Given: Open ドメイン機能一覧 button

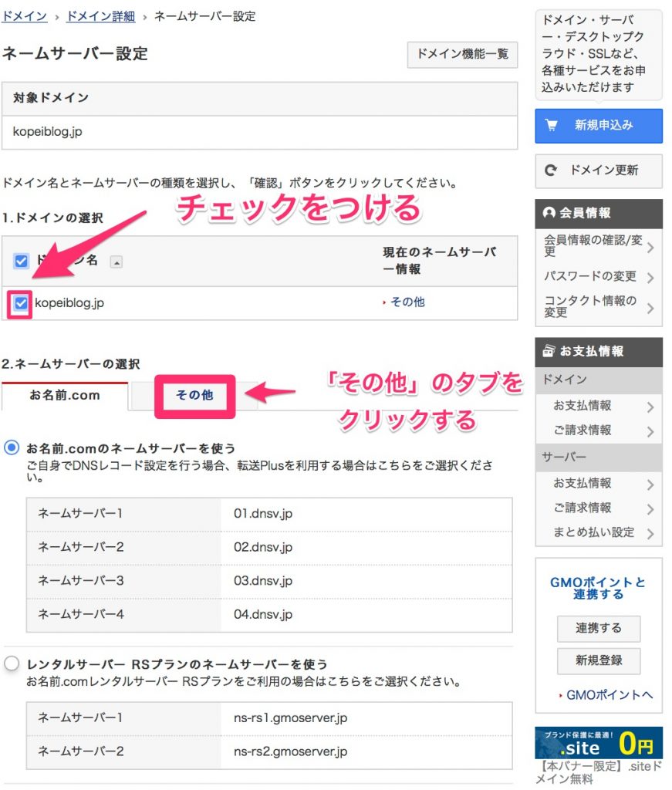Looking at the screenshot, I should (462, 55).
